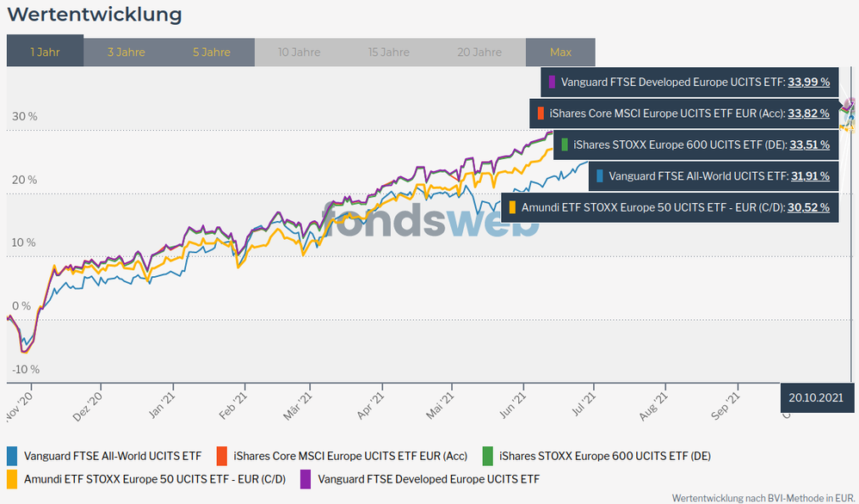This screenshot has width=859, height=504.
Task: Select the 1 Jahr time range tab
Action: (45, 52)
